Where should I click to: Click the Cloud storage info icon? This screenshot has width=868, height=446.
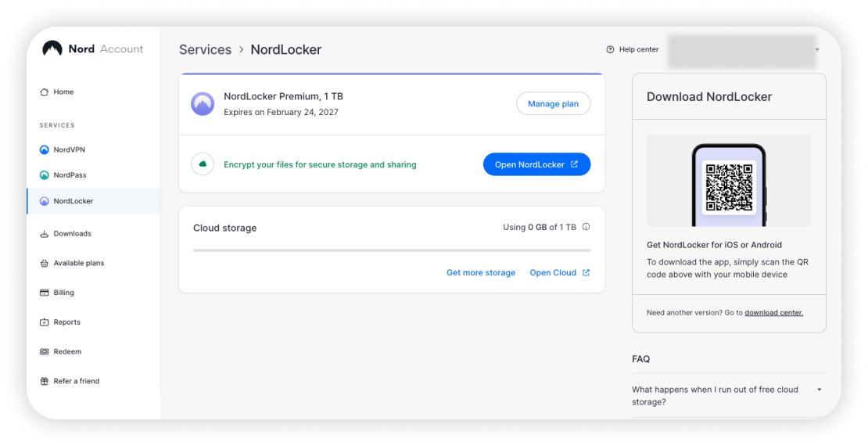[x=586, y=227]
